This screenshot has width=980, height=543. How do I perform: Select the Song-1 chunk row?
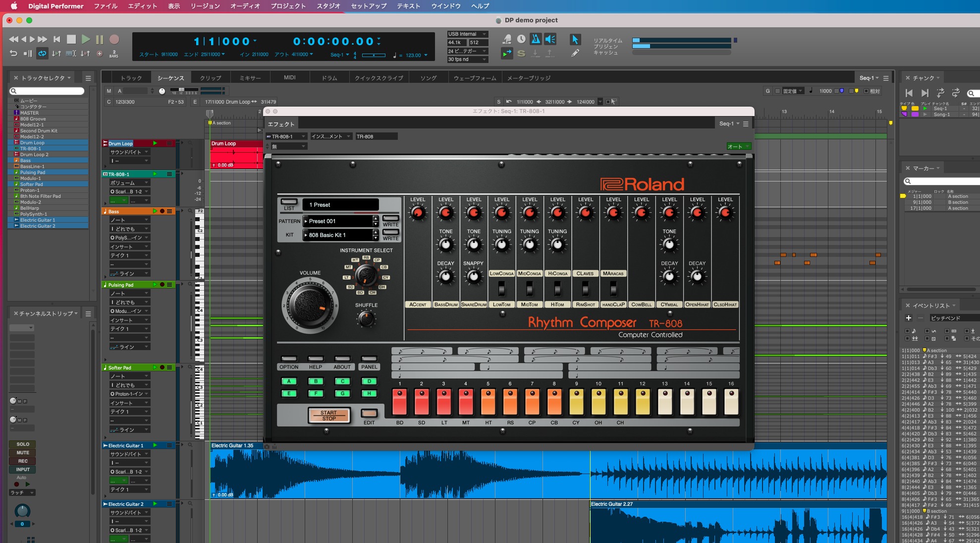pos(939,115)
